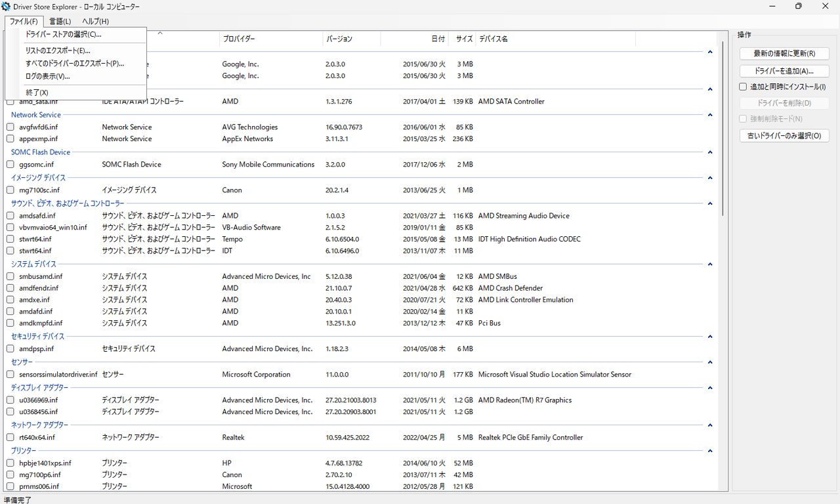Image resolution: width=840 pixels, height=504 pixels.
Task: Click the Driver Store Explorer title bar icon
Action: [6, 7]
